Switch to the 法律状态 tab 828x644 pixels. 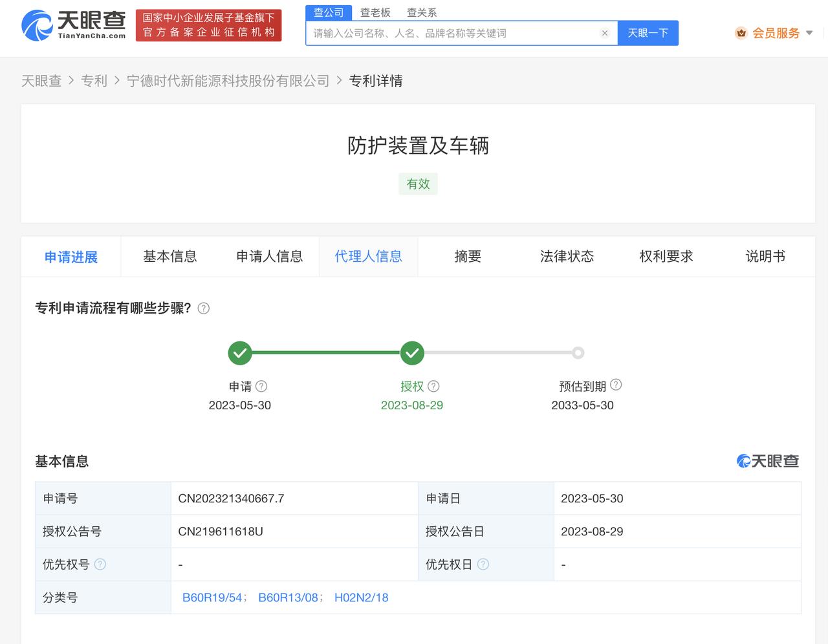tap(567, 256)
